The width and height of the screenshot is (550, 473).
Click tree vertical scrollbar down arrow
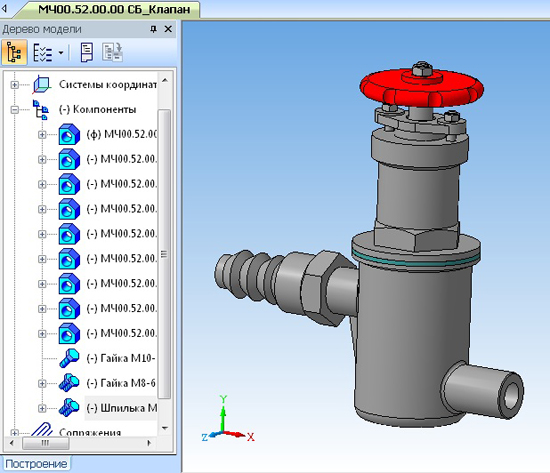(165, 428)
